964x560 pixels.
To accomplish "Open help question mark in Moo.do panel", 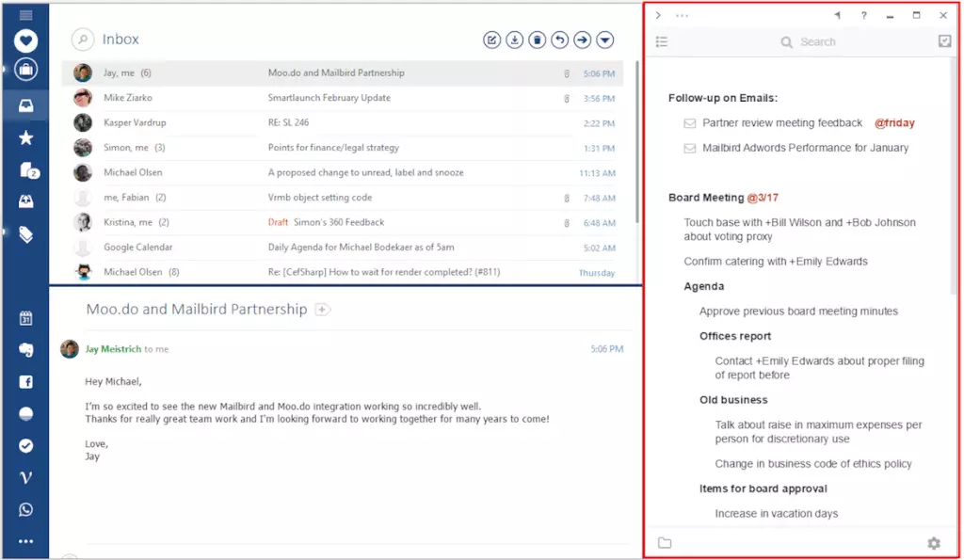I will (x=864, y=15).
